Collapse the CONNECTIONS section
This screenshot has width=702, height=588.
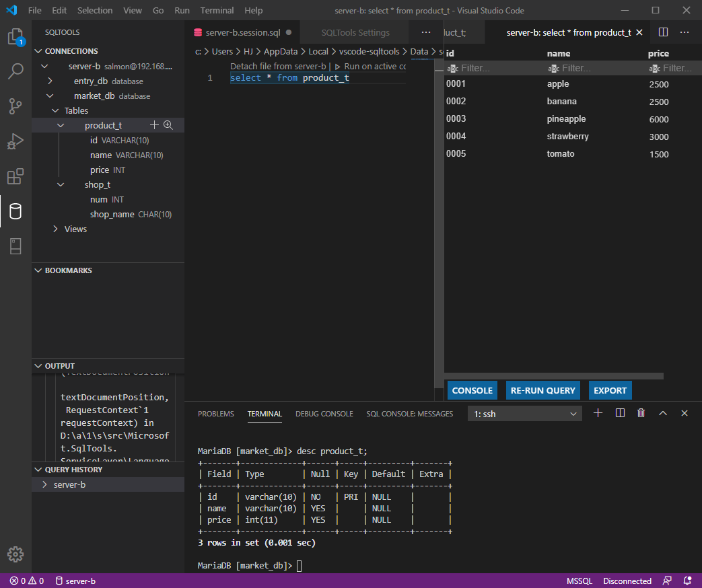coord(38,51)
